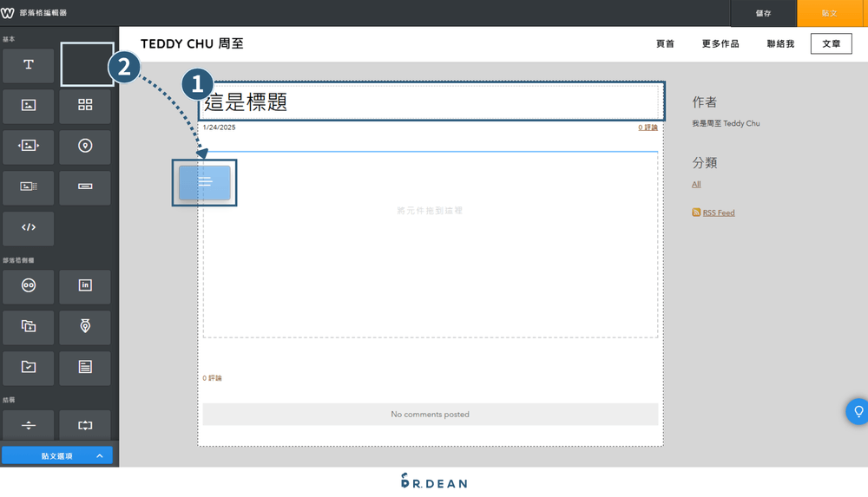The height and width of the screenshot is (497, 868).
Task: Click the 儲存 save button
Action: click(x=763, y=13)
